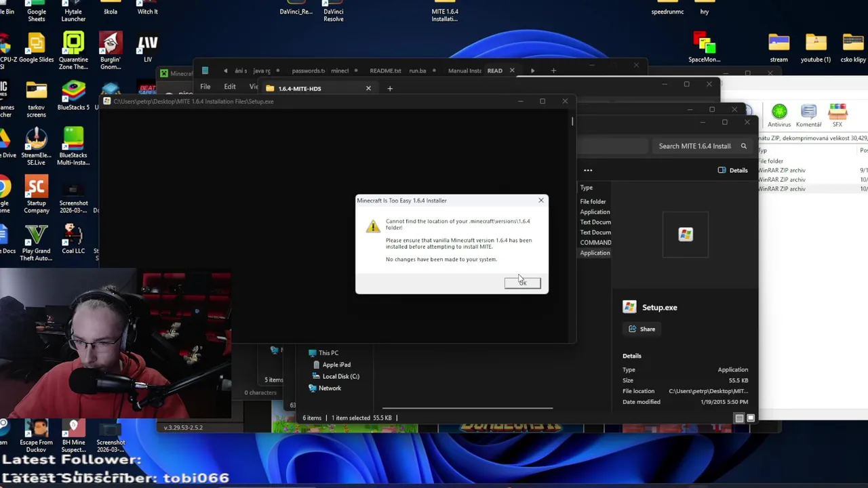Open Google Sheets desktop shortcut

(37, 12)
